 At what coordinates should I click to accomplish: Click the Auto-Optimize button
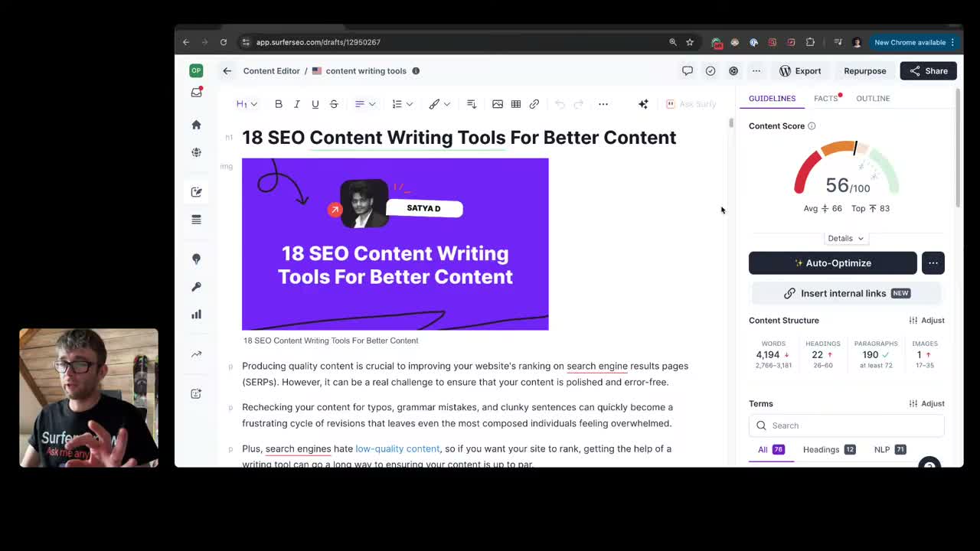tap(833, 263)
